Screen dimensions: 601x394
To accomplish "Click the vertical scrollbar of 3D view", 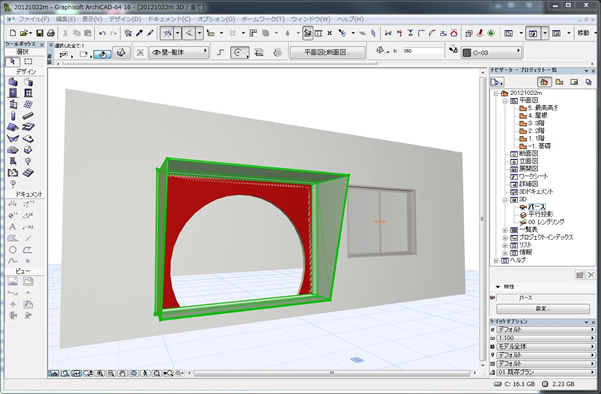I will pos(483,219).
